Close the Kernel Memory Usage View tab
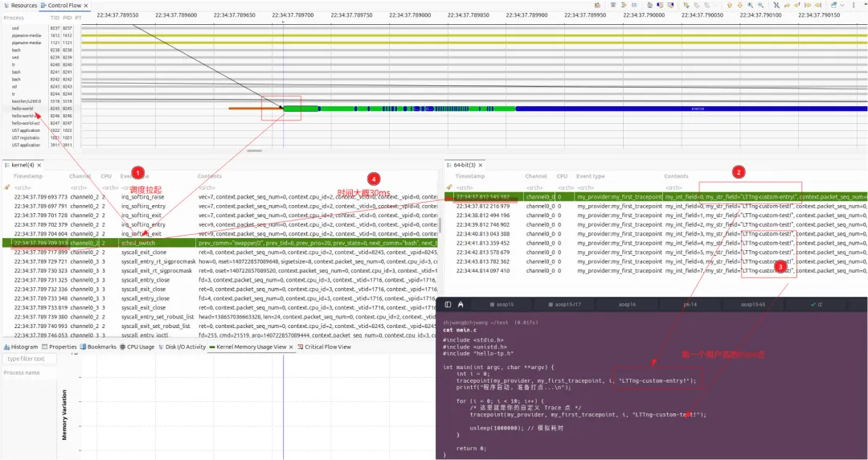 (x=291, y=347)
